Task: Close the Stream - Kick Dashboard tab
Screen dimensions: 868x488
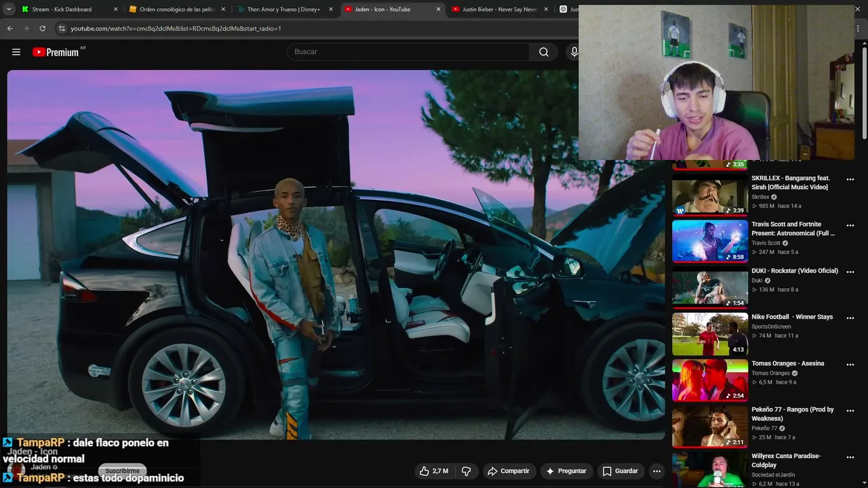Action: coord(115,9)
